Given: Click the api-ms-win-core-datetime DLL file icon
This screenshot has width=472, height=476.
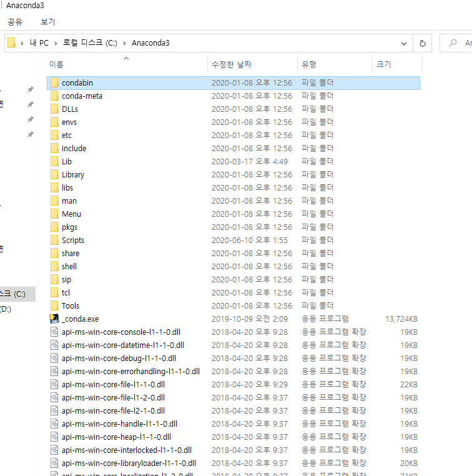Looking at the screenshot, I should click(x=54, y=345).
